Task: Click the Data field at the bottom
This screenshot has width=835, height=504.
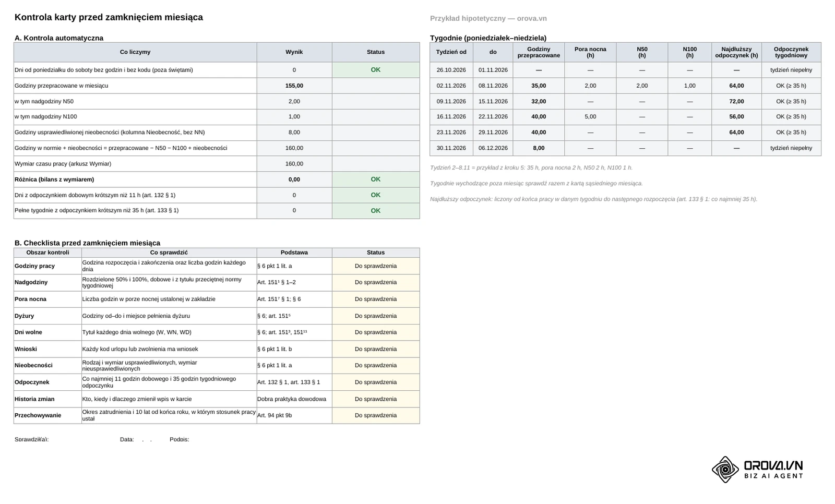Action: click(137, 439)
